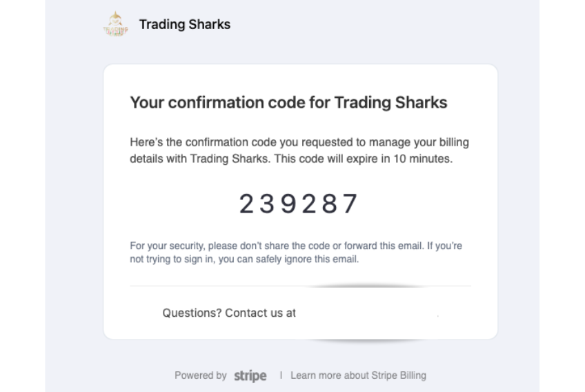The image size is (585, 392).
Task: Click the Trading Sharks name beside the logo
Action: click(x=185, y=24)
